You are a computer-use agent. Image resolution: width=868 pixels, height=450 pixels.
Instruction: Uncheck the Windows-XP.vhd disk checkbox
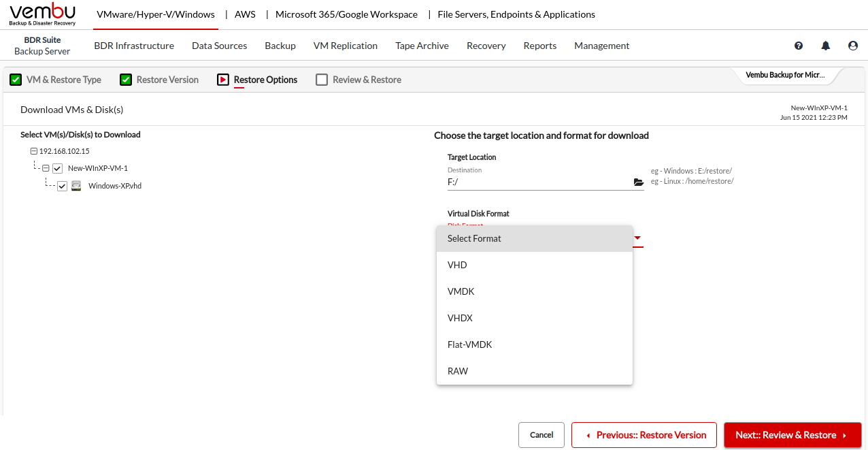point(63,186)
